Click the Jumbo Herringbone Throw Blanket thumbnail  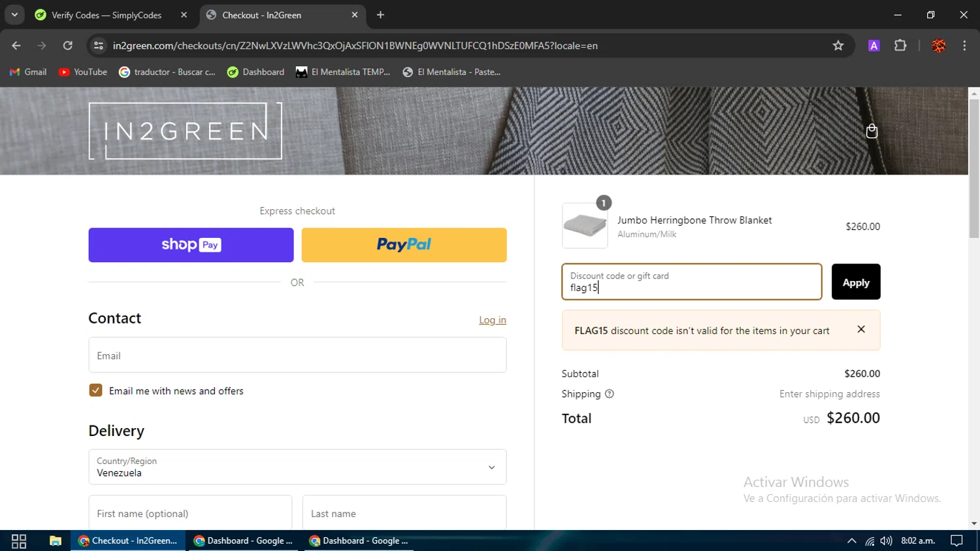(585, 226)
